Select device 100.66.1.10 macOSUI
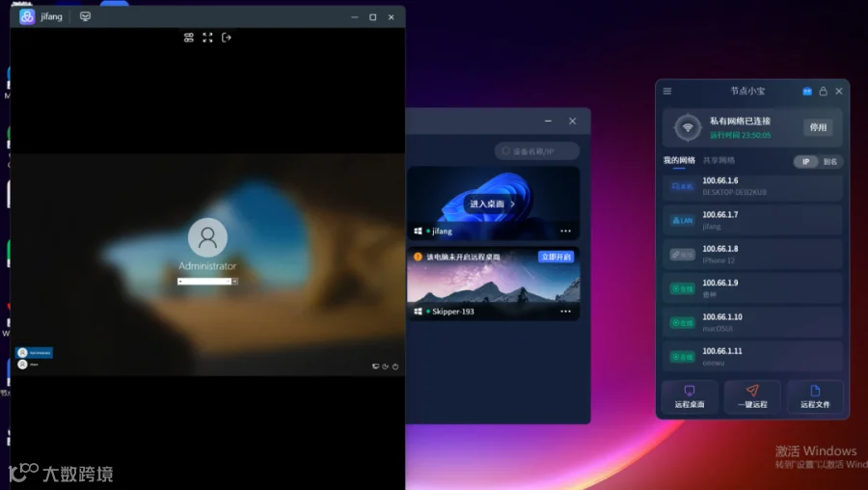 coord(752,323)
